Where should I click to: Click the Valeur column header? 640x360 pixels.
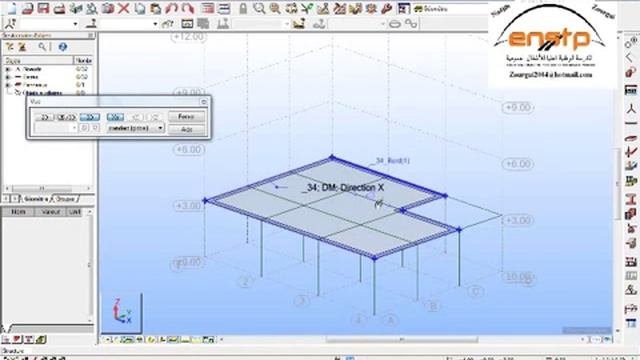[x=51, y=212]
